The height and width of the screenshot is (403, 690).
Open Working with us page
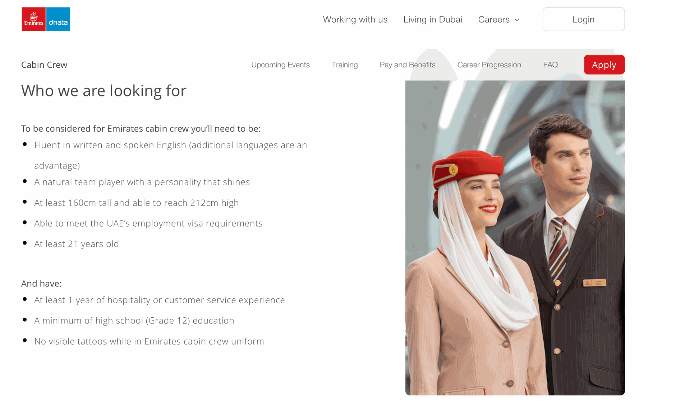pos(355,19)
